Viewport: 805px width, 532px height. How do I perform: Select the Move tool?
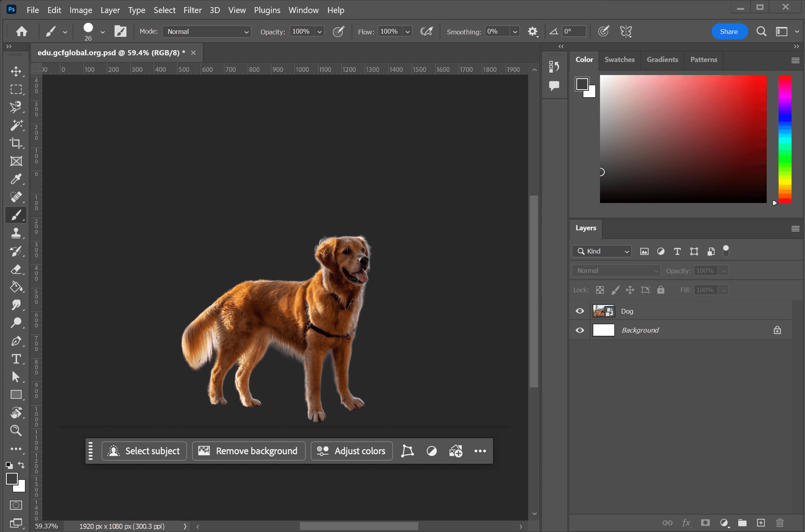pyautogui.click(x=16, y=71)
